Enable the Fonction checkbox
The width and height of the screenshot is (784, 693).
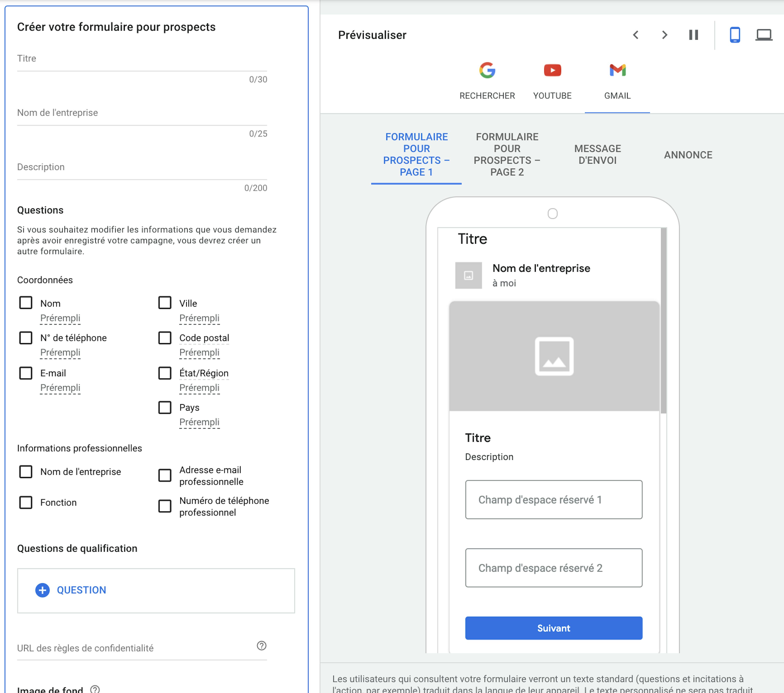click(x=26, y=502)
